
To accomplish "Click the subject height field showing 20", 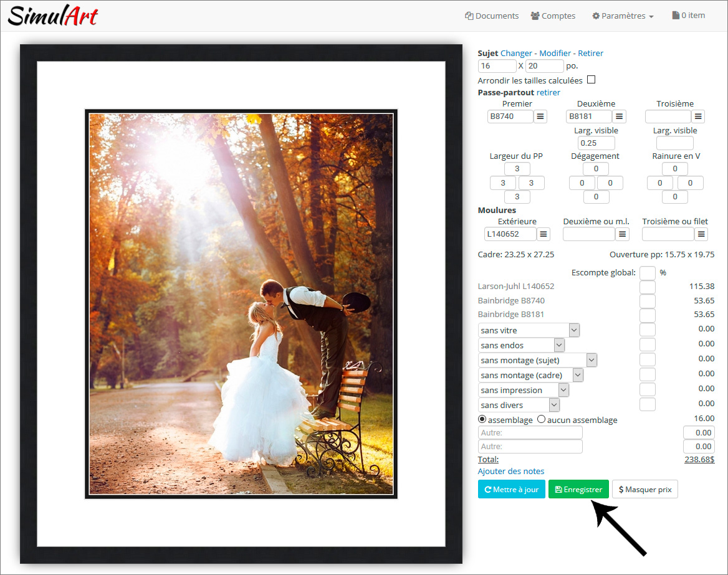I will pyautogui.click(x=545, y=66).
